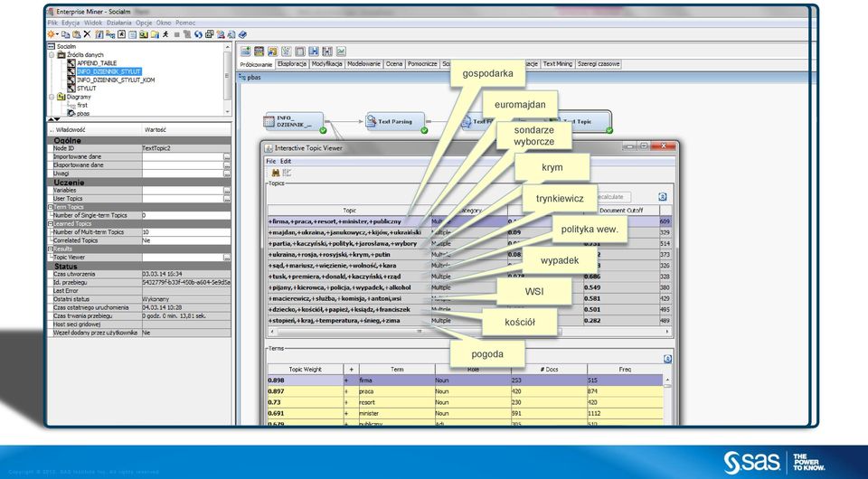Select APPEND_TABLE in the data sources tree

97,63
